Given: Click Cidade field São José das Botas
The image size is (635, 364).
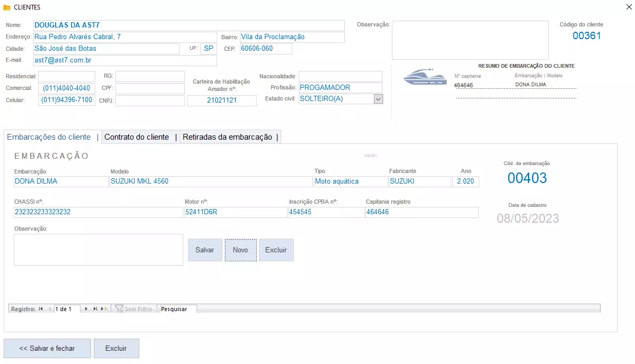Looking at the screenshot, I should point(106,49).
